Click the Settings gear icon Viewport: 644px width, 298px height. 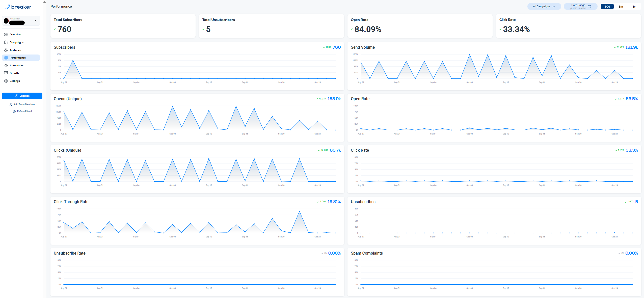(6, 81)
